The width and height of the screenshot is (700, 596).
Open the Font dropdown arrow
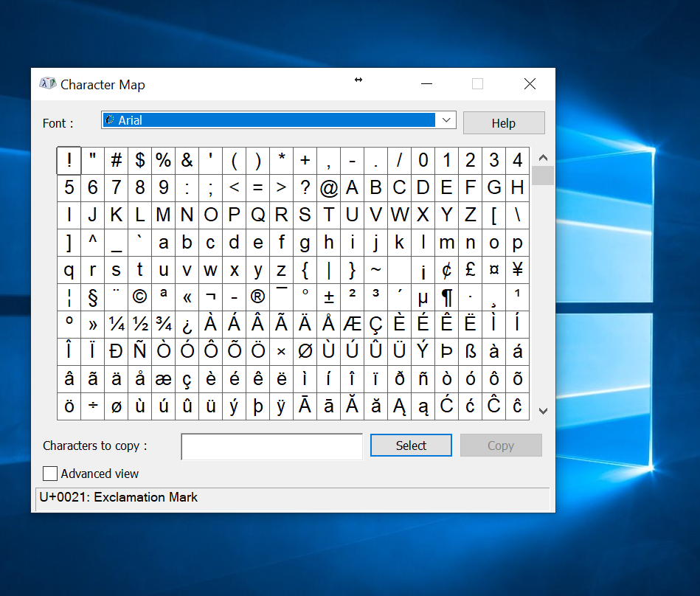pos(446,120)
